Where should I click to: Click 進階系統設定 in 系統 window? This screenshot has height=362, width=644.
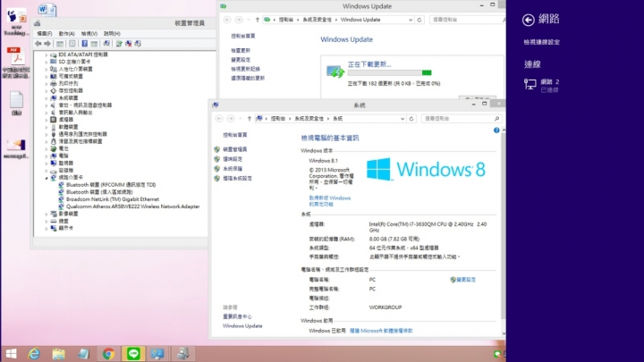point(237,179)
